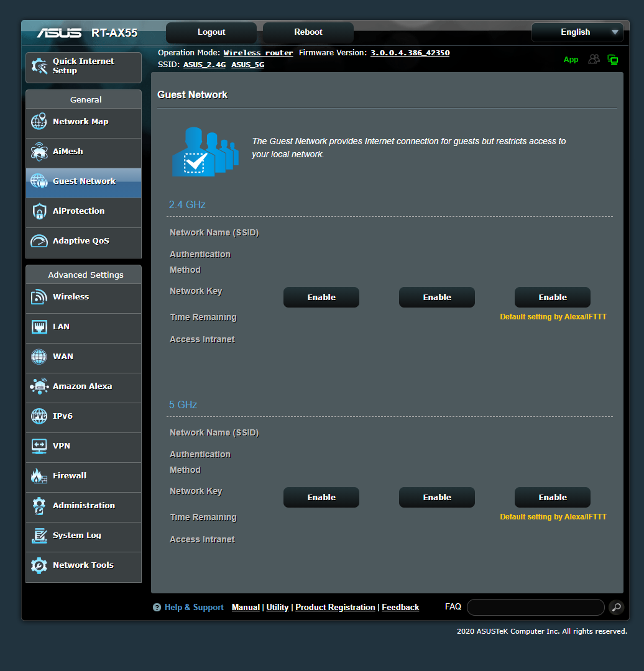Click the System Log notepad icon

point(39,536)
